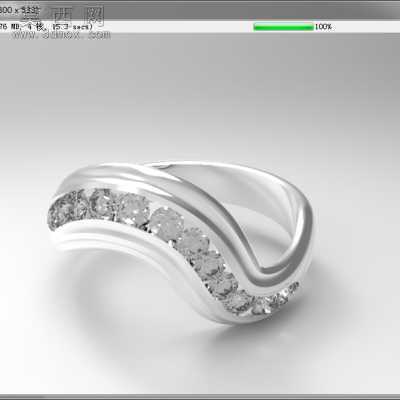The image size is (400, 400).
Task: Click the render time status text
Action: pyautogui.click(x=46, y=27)
